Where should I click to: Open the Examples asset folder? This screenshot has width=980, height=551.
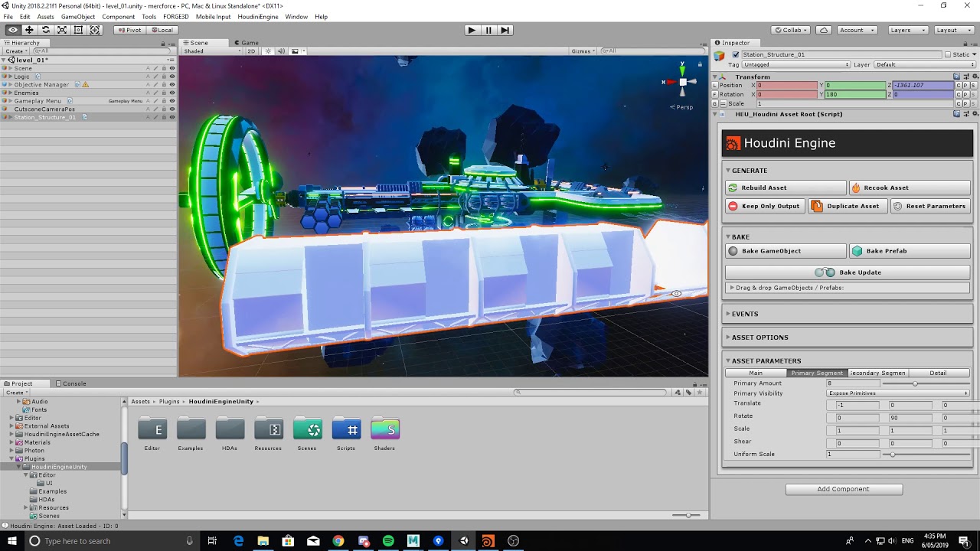pyautogui.click(x=191, y=435)
